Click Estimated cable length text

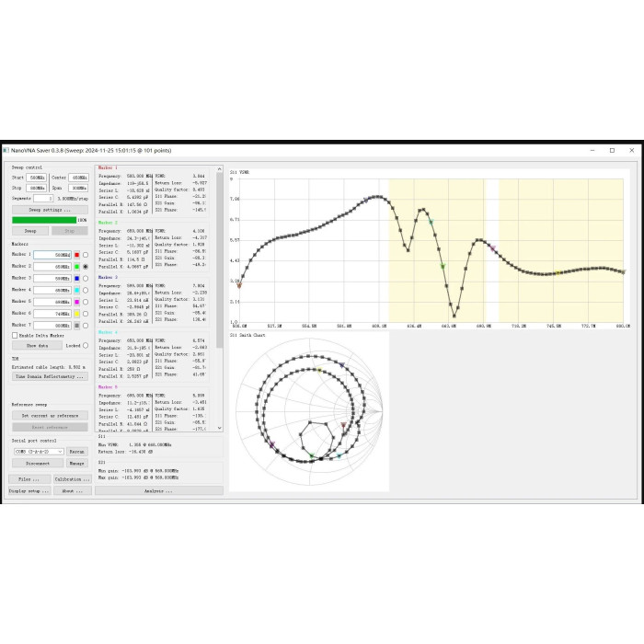tap(49, 367)
